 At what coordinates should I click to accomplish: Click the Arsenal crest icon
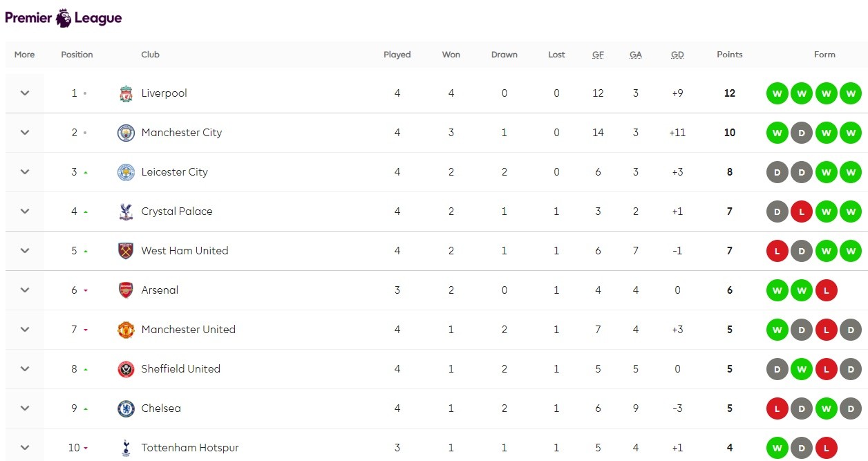click(126, 290)
